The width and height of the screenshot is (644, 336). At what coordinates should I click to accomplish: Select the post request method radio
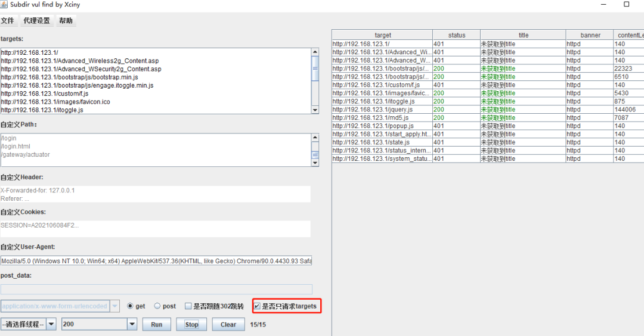(157, 306)
